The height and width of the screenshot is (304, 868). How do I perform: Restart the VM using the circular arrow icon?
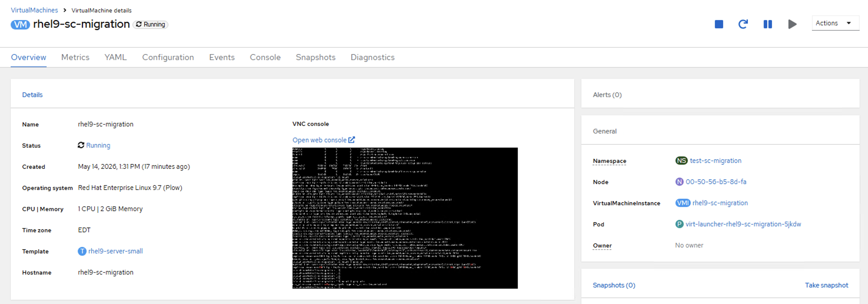click(x=743, y=24)
